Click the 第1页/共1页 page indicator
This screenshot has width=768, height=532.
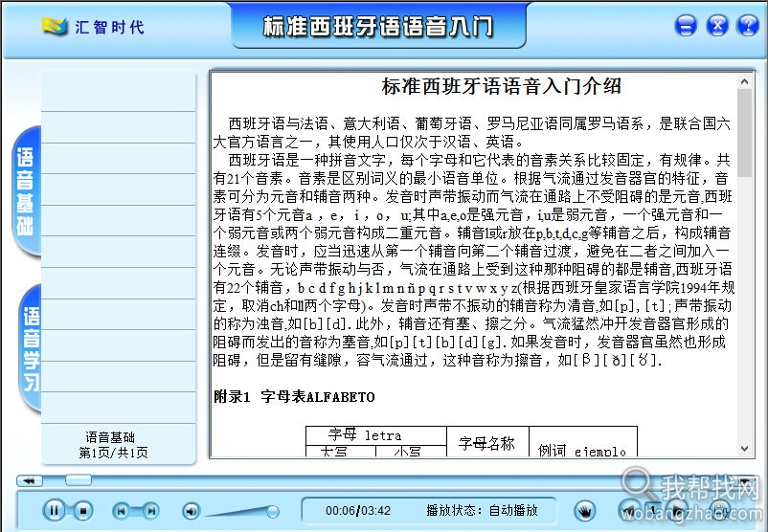point(113,453)
